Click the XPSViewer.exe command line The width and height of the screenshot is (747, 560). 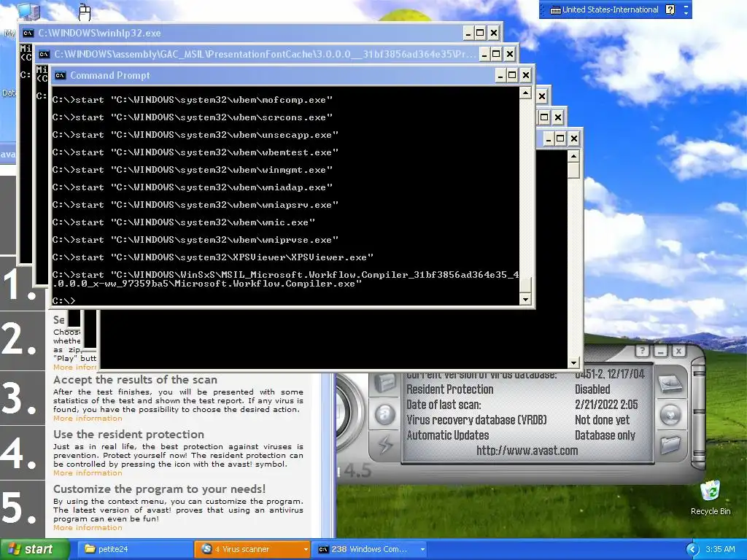(x=213, y=257)
